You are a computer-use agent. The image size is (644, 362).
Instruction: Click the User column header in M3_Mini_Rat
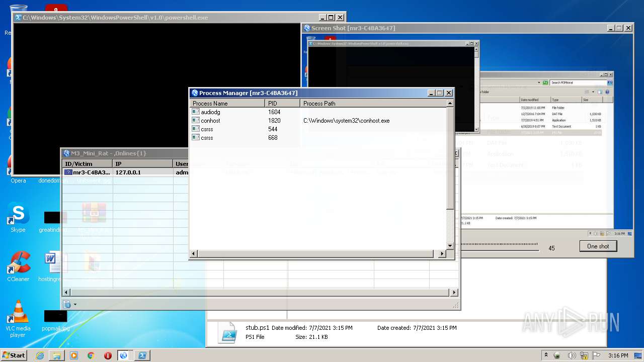(x=181, y=164)
